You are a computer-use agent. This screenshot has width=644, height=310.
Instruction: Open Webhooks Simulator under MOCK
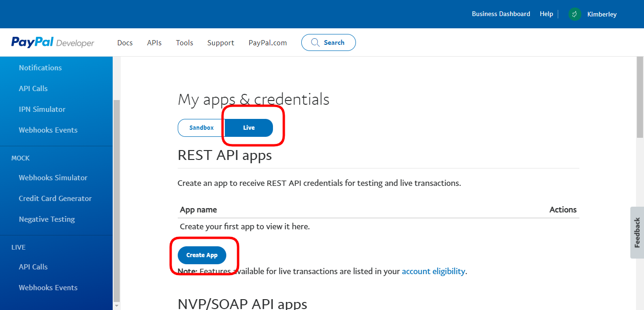(53, 178)
